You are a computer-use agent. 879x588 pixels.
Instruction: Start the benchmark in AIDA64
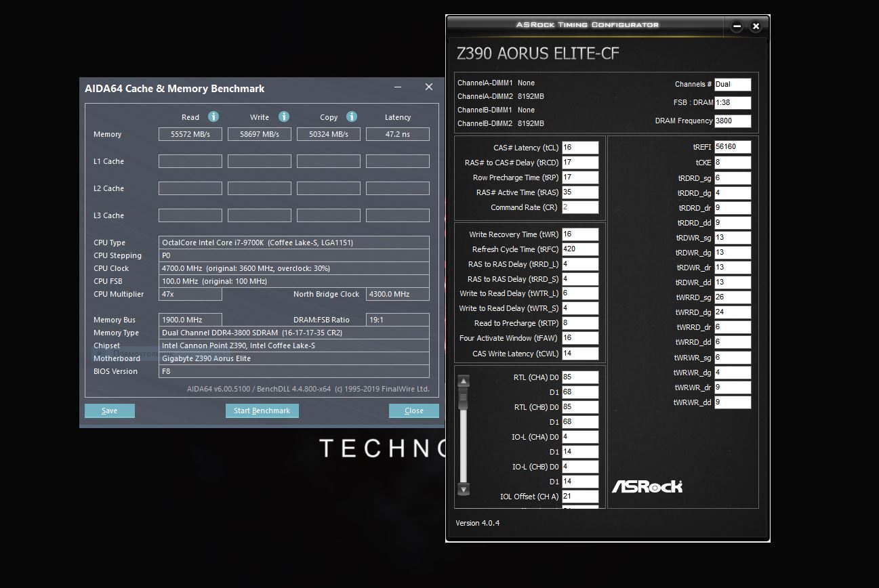(262, 411)
